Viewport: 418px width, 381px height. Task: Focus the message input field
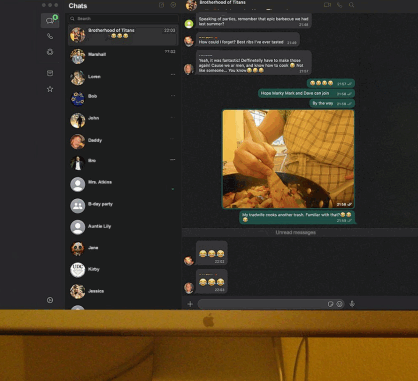[x=262, y=304]
